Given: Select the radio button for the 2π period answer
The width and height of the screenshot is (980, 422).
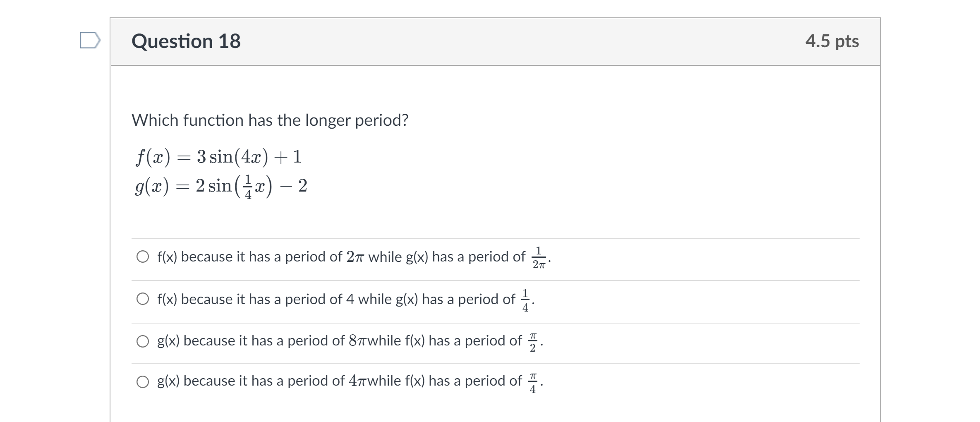Looking at the screenshot, I should tap(142, 257).
